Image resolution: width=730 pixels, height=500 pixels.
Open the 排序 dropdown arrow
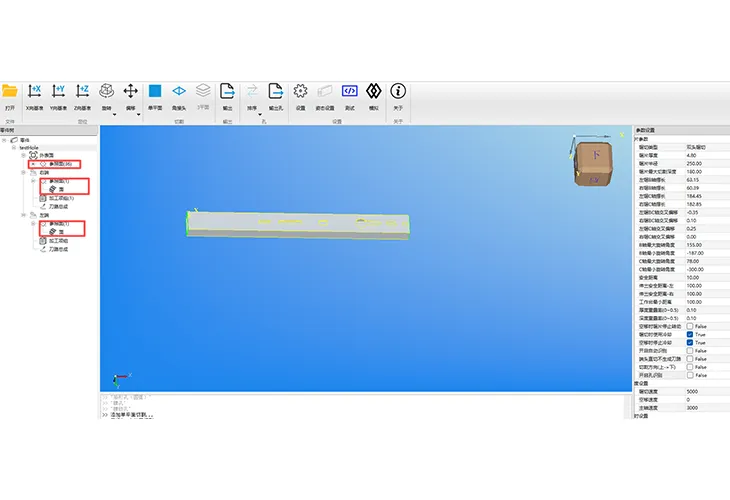(252, 115)
